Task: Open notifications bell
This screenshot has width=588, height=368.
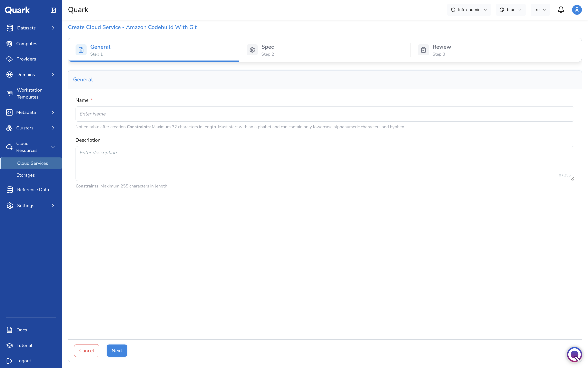Action: pos(561,10)
